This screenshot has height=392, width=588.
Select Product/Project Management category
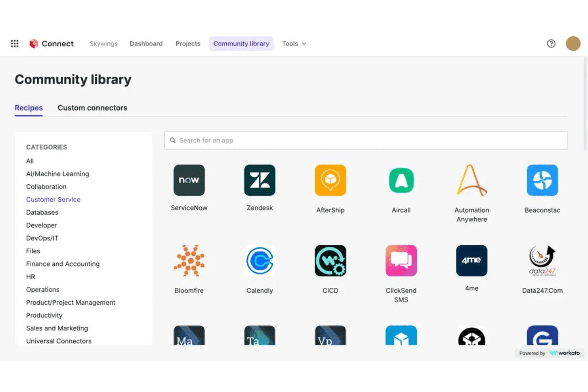point(71,303)
